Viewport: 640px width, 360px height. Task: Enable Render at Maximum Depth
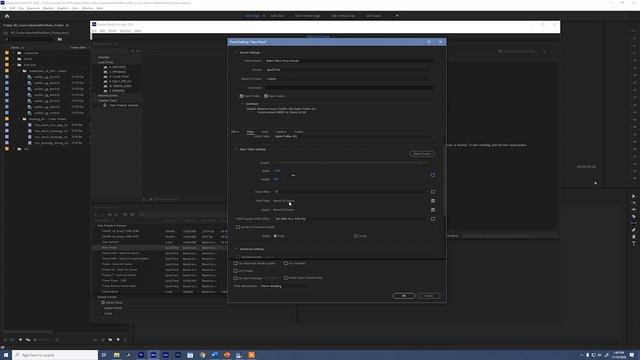pyautogui.click(x=238, y=227)
